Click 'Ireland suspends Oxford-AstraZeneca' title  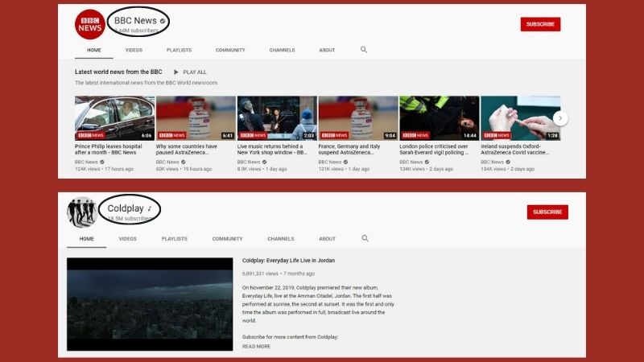[x=514, y=150]
